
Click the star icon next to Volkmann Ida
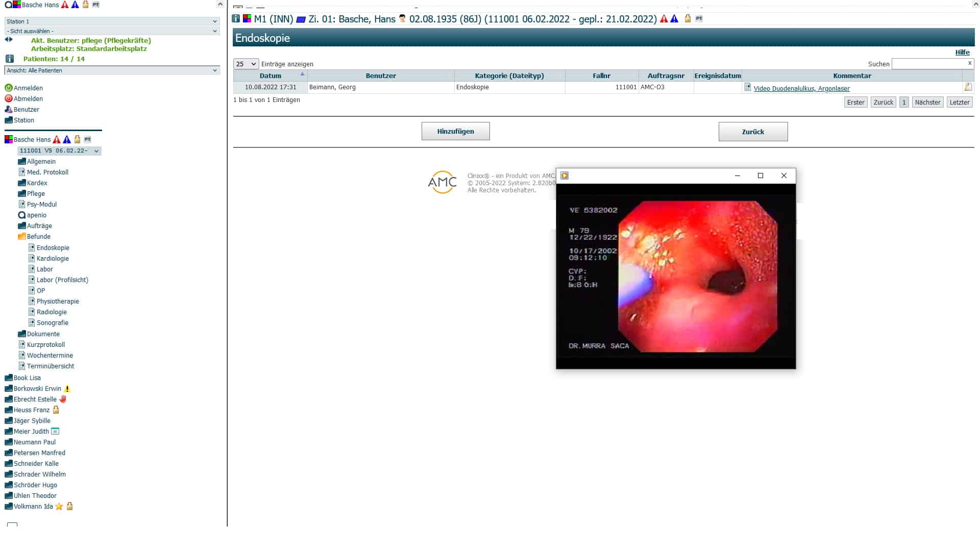(x=59, y=507)
